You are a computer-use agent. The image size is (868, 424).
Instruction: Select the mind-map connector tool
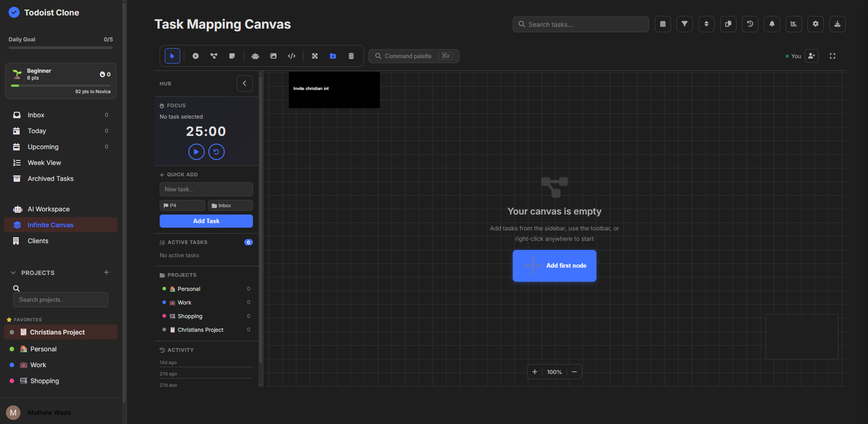point(214,56)
